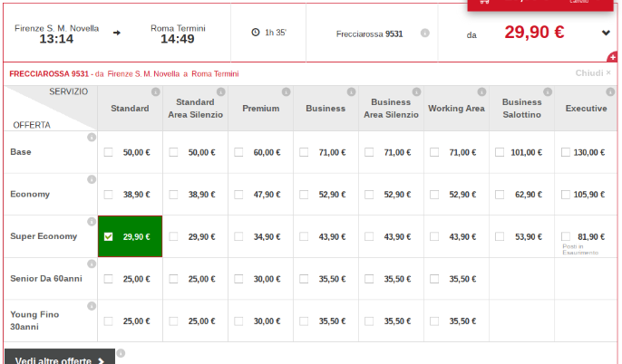Click Economy Executive 105,90 € price
This screenshot has width=622, height=364.
(589, 195)
